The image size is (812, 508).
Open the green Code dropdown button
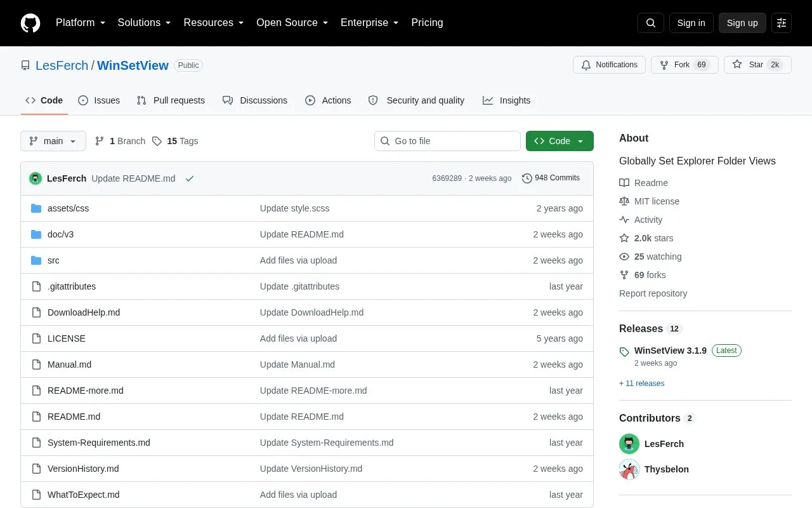560,141
